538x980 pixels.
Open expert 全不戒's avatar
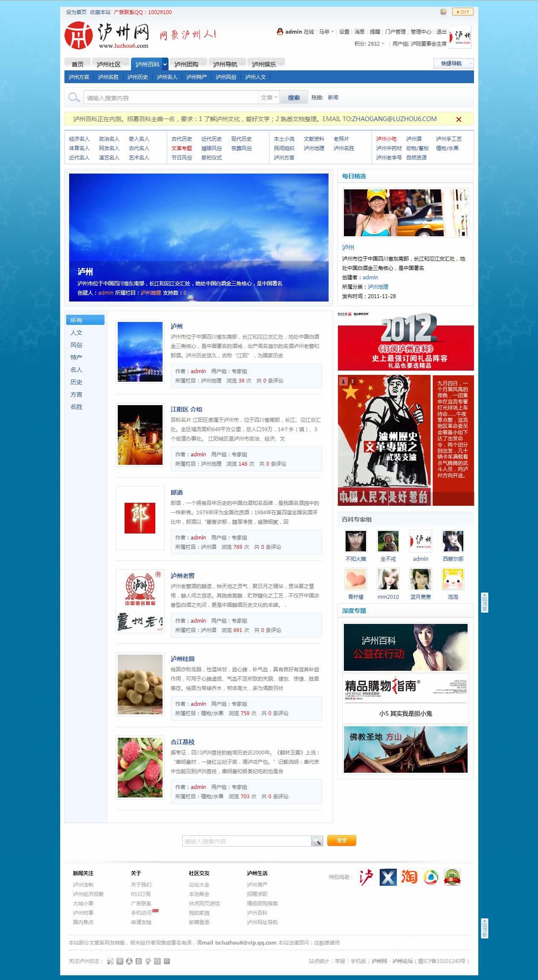pyautogui.click(x=388, y=541)
